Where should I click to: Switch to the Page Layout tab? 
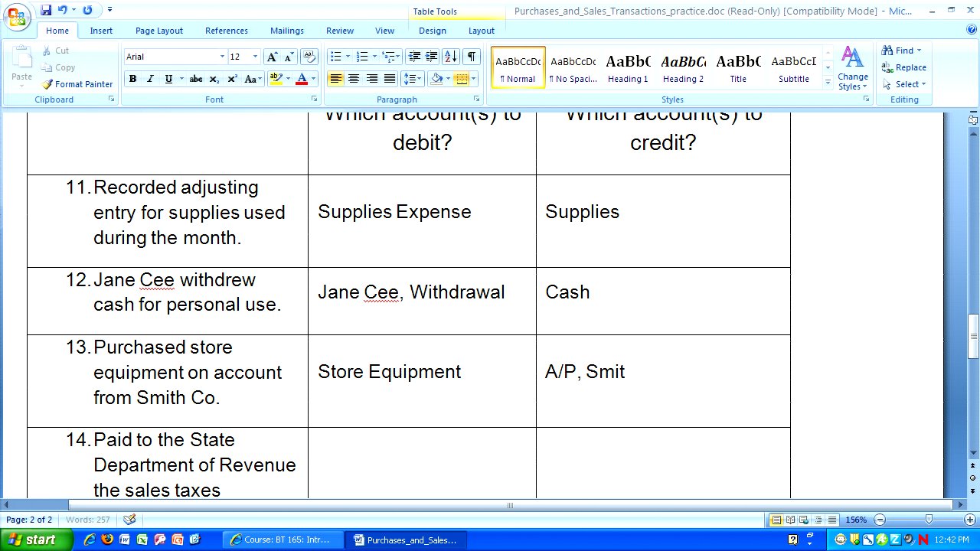pos(159,31)
